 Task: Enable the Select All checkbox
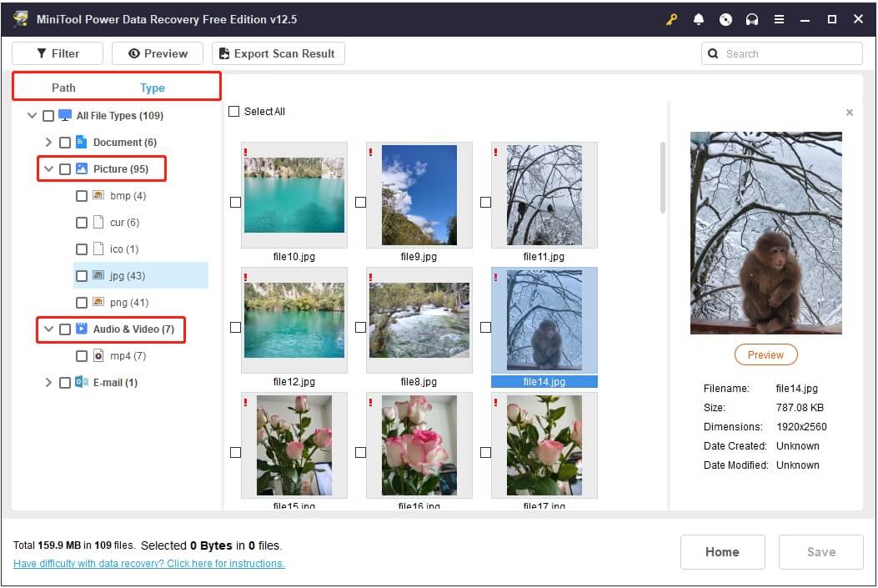pyautogui.click(x=234, y=111)
